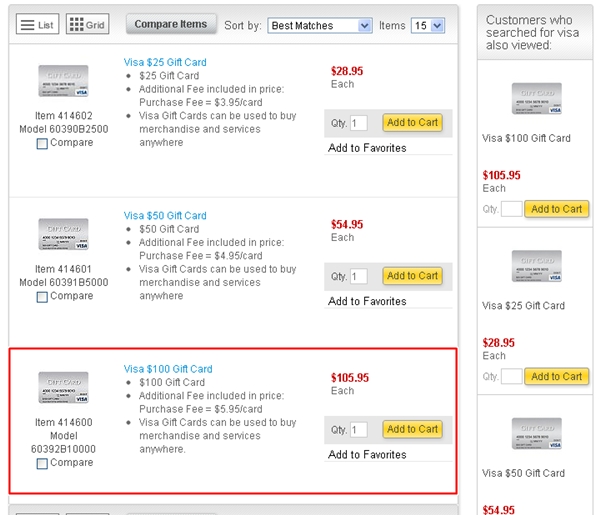
Task: Click sidebar Visa $25 Gift Card image
Action: (x=537, y=266)
